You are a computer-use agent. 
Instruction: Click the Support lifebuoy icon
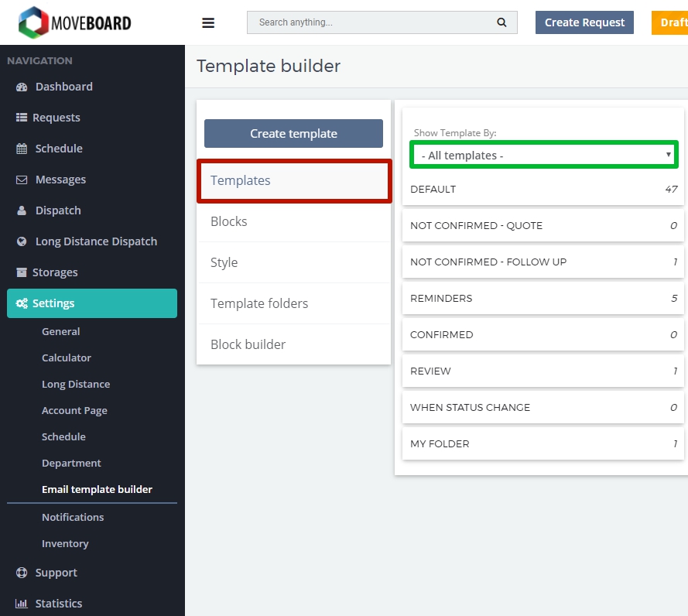pyautogui.click(x=22, y=573)
